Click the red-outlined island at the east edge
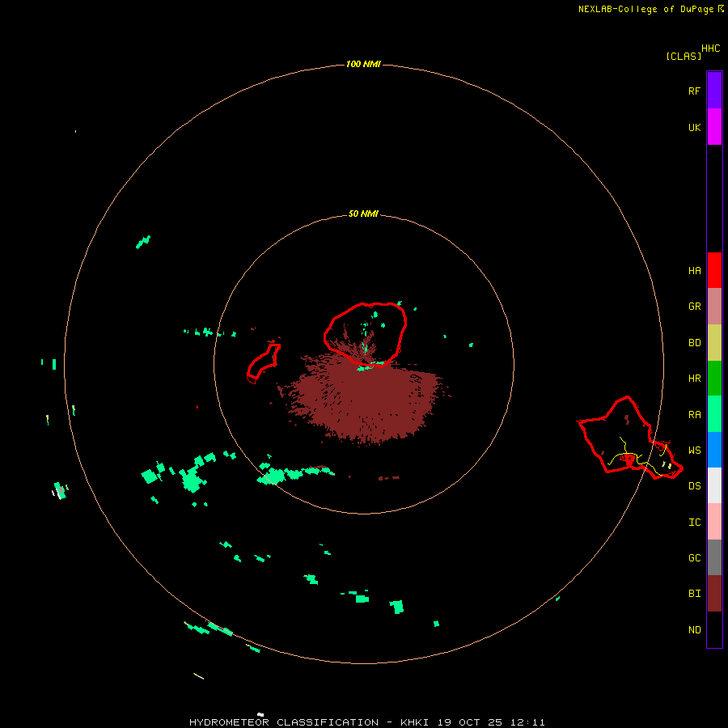 click(x=630, y=438)
